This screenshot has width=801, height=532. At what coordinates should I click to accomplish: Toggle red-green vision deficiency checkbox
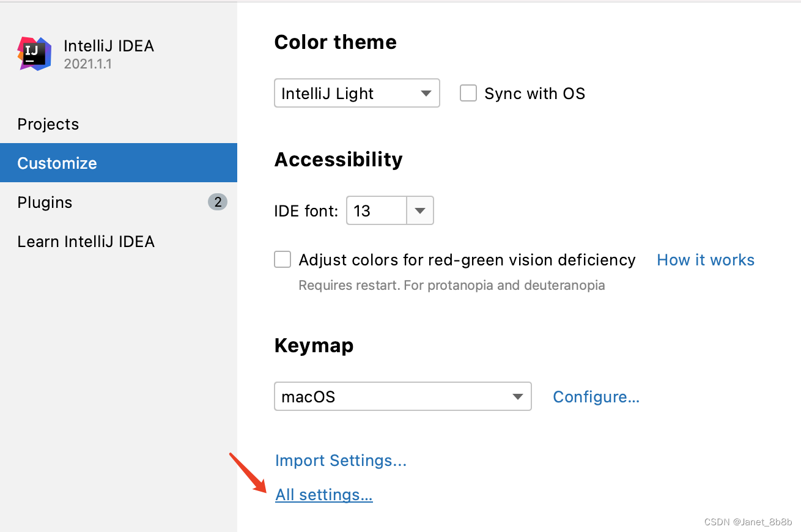[282, 260]
